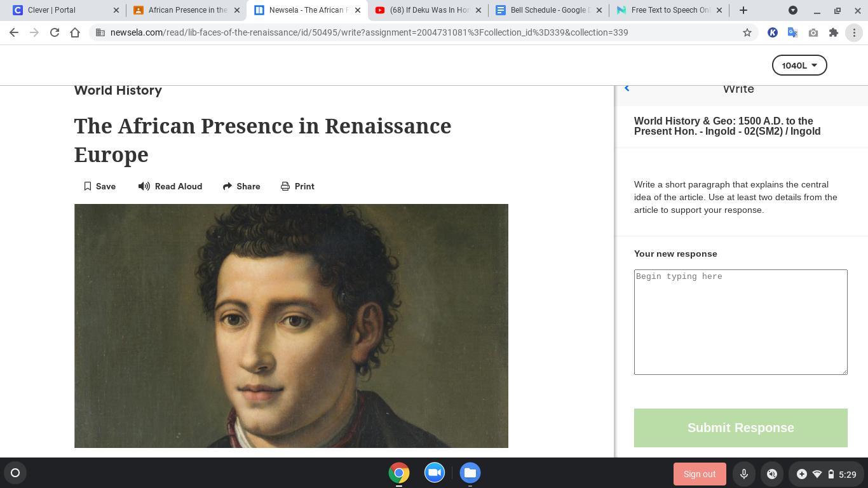Open the Google Translate extension
Image resolution: width=868 pixels, height=488 pixels.
[x=793, y=32]
